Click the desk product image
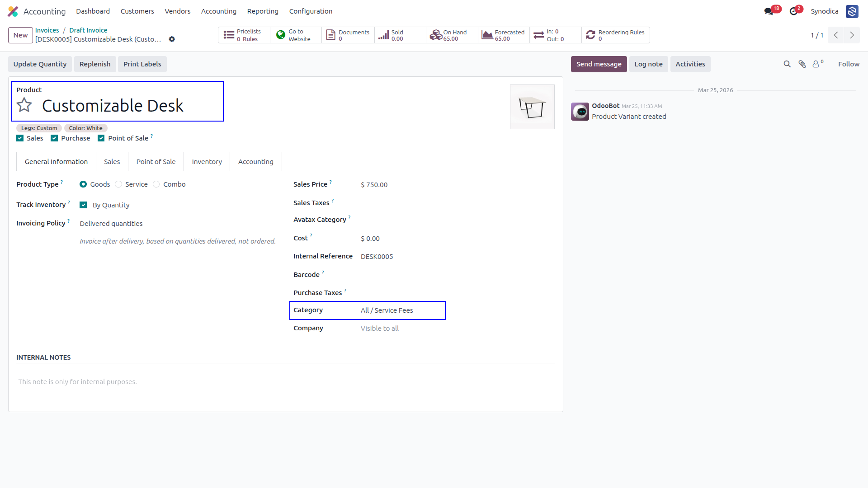Image resolution: width=868 pixels, height=488 pixels. [532, 107]
